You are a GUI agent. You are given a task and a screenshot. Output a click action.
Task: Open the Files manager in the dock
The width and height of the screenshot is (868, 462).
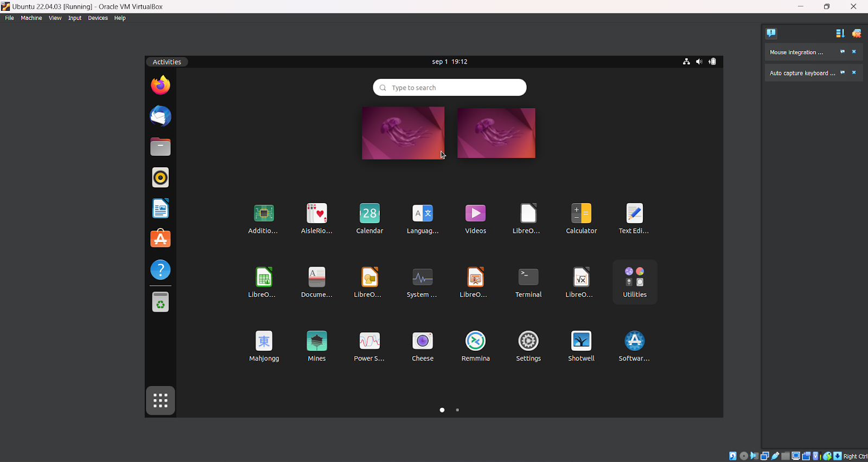click(x=161, y=147)
